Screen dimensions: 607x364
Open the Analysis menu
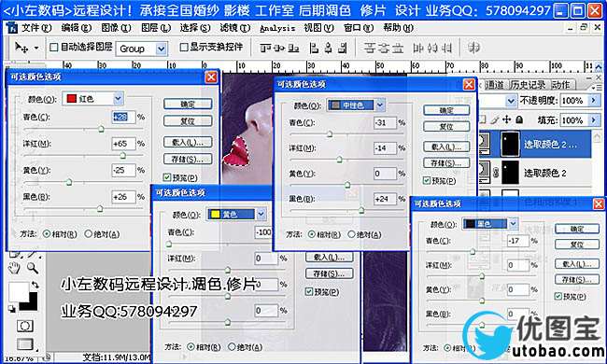[x=276, y=28]
